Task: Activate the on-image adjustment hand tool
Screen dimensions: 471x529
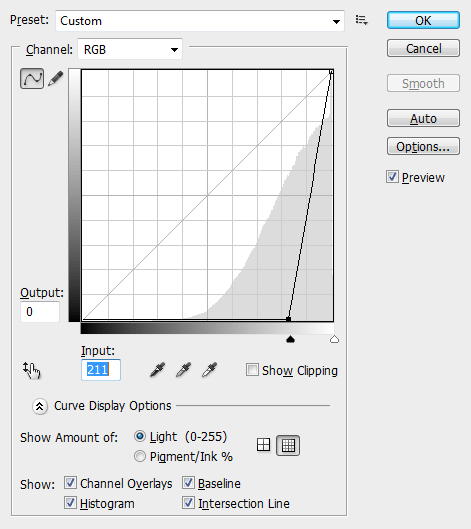Action: tap(32, 370)
